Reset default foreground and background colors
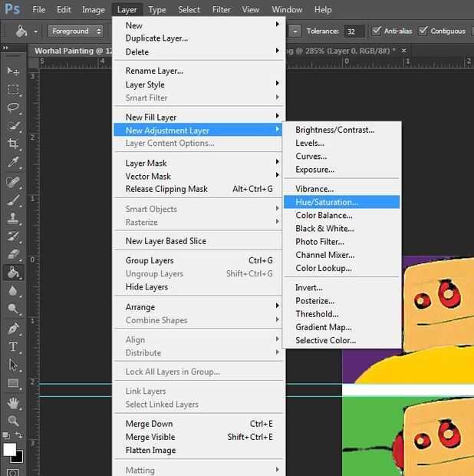The width and height of the screenshot is (474, 476). click(6, 435)
